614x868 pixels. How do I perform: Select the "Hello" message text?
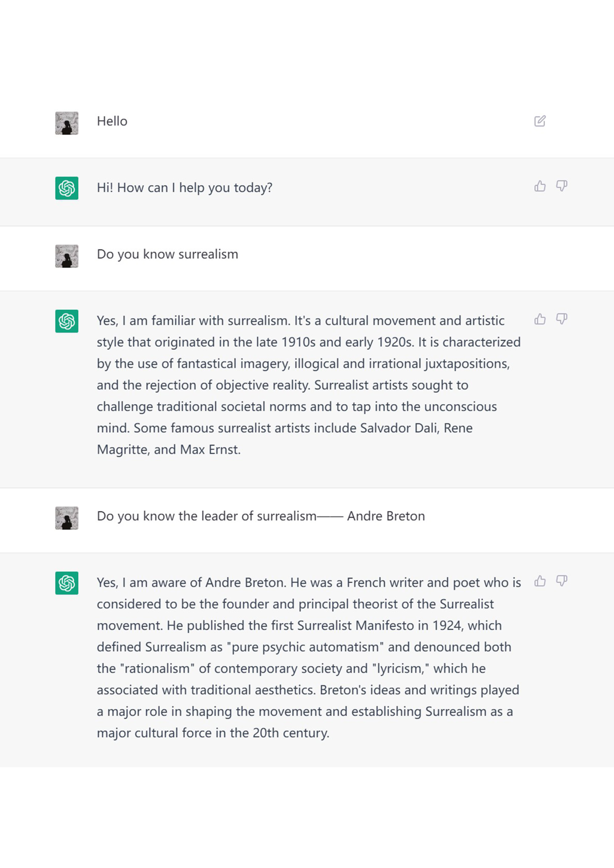[x=112, y=121]
